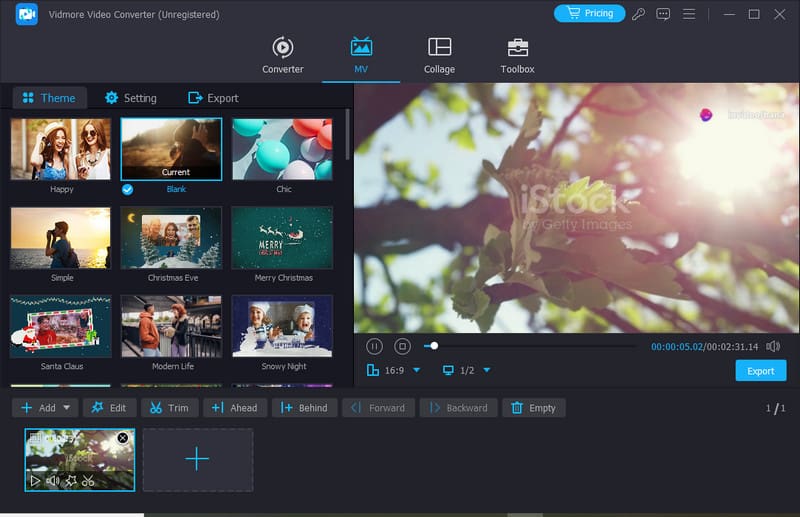800x517 pixels.
Task: Pick the Modern Life theme
Action: pyautogui.click(x=171, y=327)
